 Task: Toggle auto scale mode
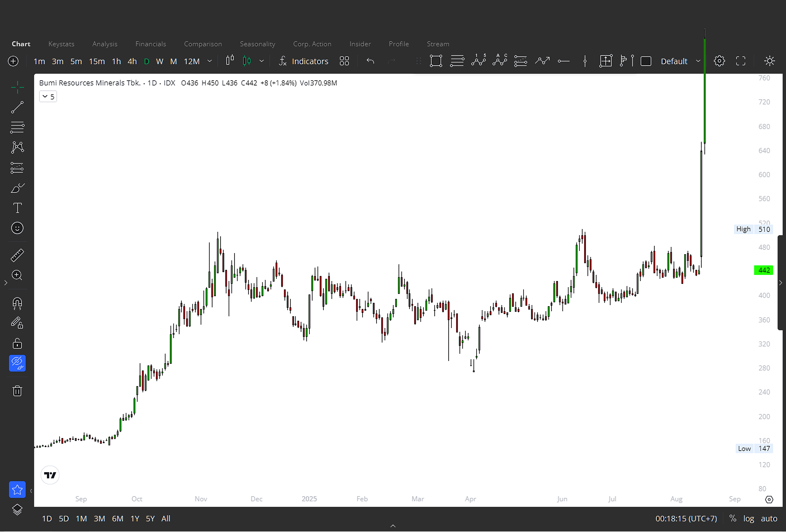pos(769,519)
